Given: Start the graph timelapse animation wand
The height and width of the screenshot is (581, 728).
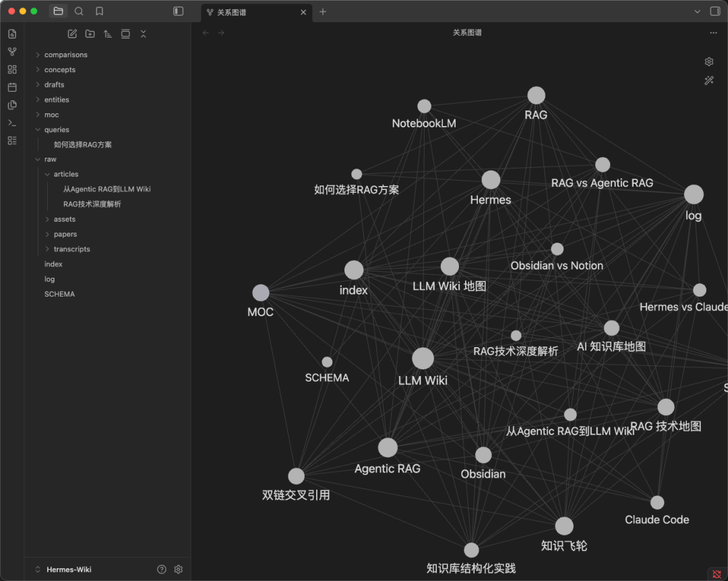Looking at the screenshot, I should coord(709,80).
